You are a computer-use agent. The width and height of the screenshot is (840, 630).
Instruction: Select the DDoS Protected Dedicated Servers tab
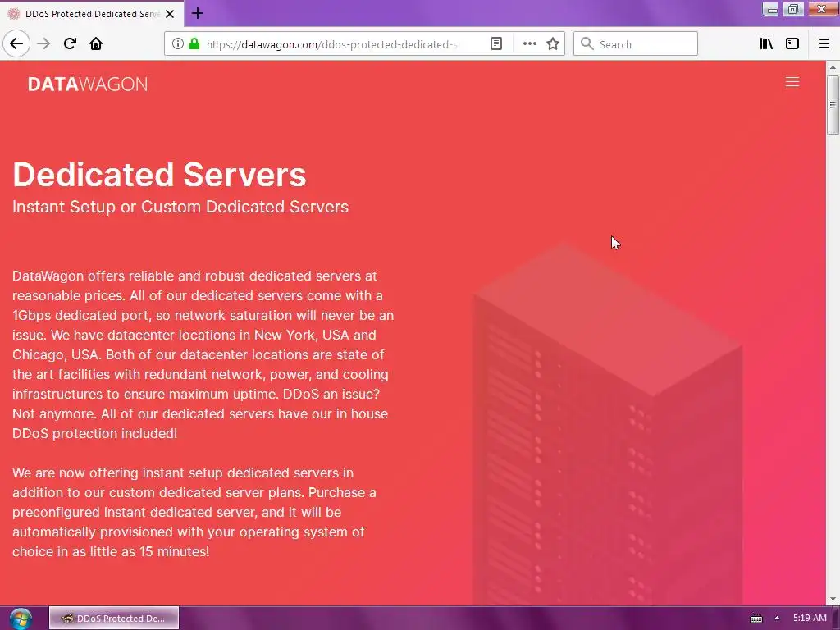[92, 14]
